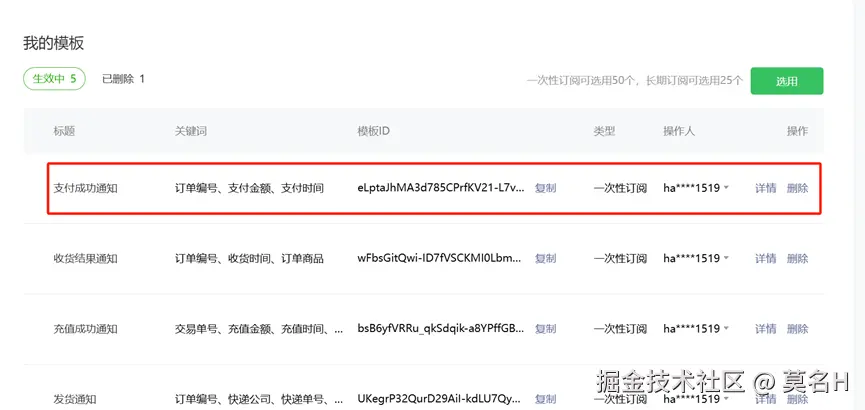Click 一次性订阅 type in 充值成功通知 row
The height and width of the screenshot is (410, 865).
click(x=620, y=329)
